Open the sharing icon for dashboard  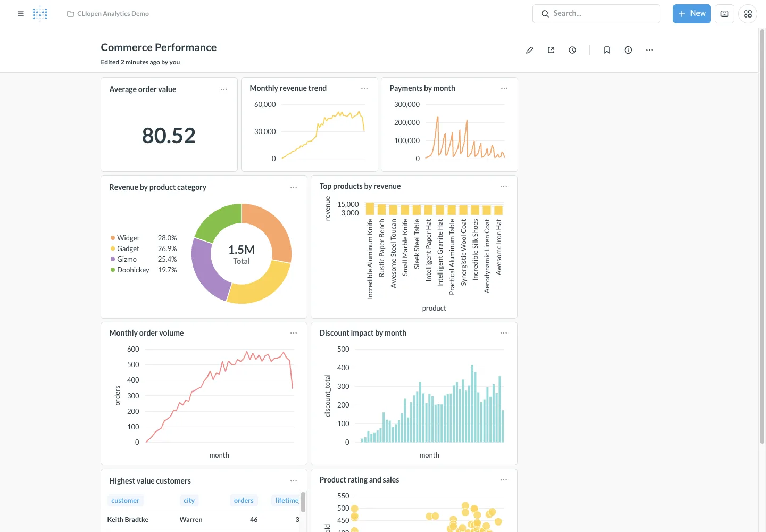(551, 50)
